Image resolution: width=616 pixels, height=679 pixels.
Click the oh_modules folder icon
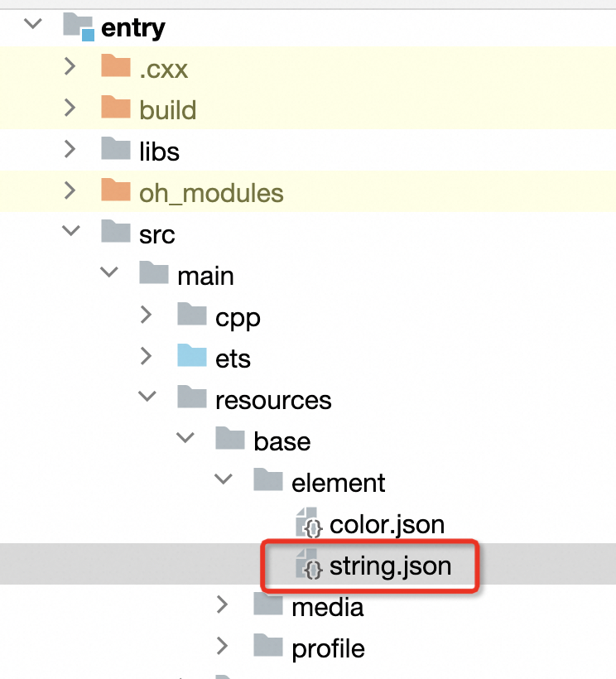click(116, 190)
